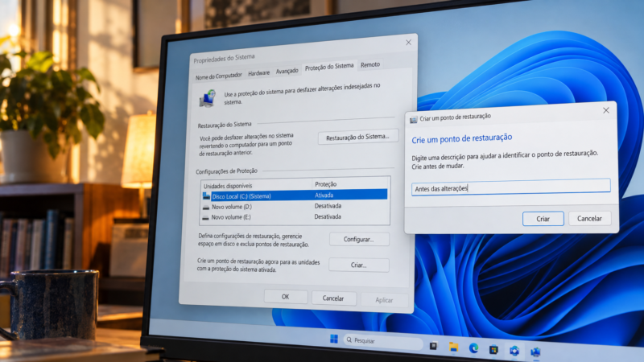Select the Disco Local (C:) (Sistema) row
This screenshot has height=362, width=644.
pos(295,195)
